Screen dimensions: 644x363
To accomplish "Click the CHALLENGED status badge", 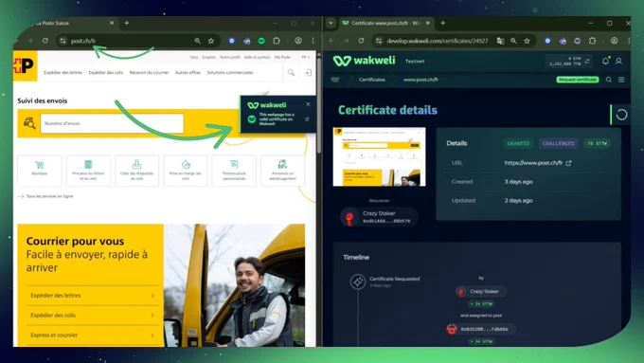I will coord(558,143).
